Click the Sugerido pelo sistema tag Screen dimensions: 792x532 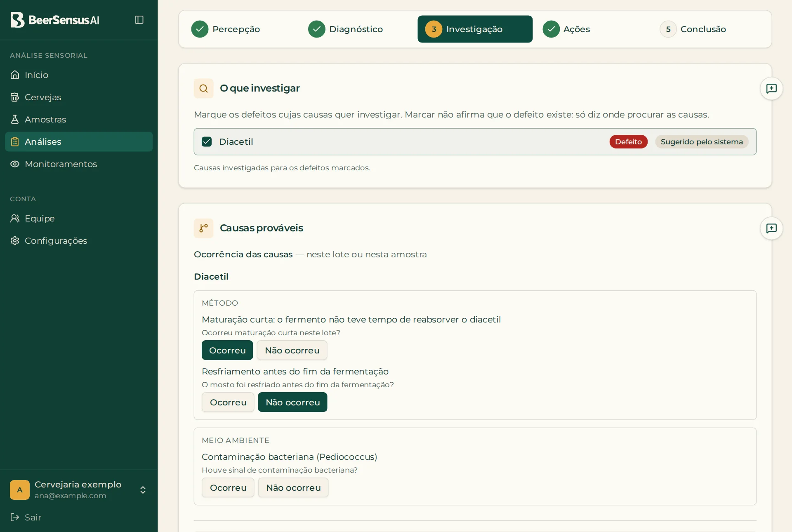(702, 141)
